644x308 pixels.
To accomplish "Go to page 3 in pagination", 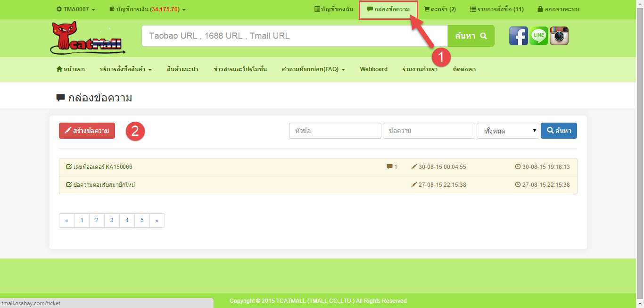I will click(112, 220).
